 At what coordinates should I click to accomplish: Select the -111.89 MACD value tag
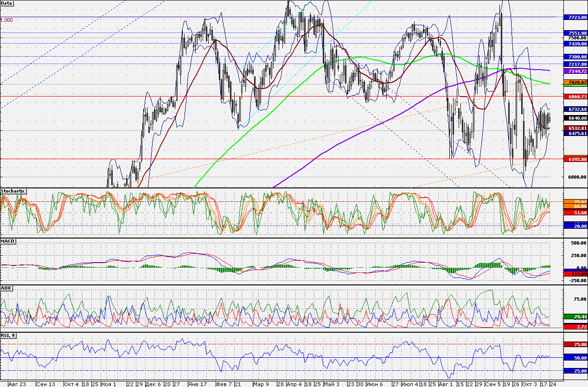point(575,274)
